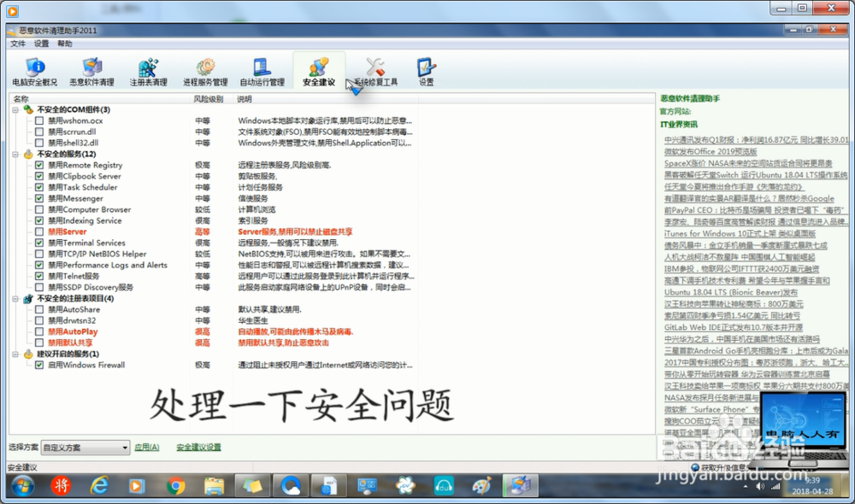The width and height of the screenshot is (855, 504).
Task: Check the 禁用wshom.ocx checkbox
Action: point(39,121)
